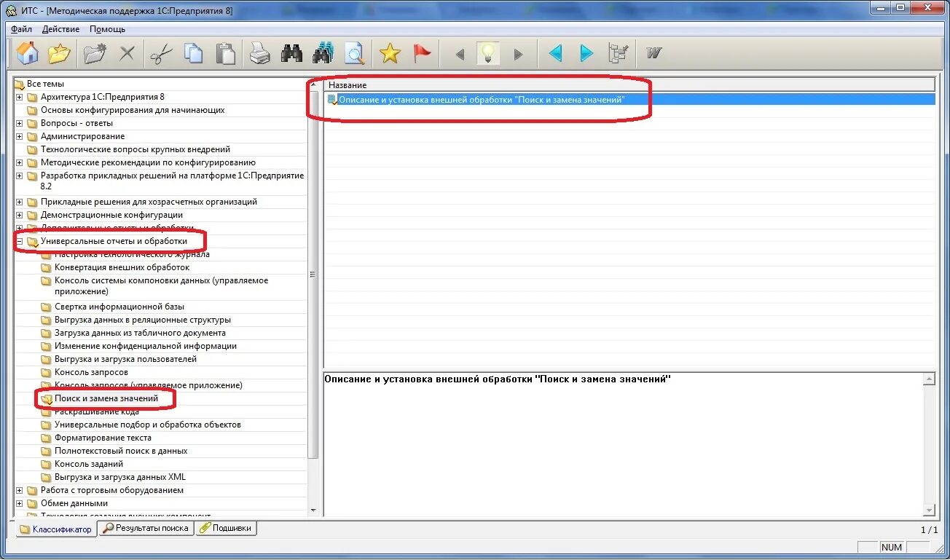950x560 pixels.
Task: Expand Методические рекомендации по конфигурированию node
Action: coord(20,162)
